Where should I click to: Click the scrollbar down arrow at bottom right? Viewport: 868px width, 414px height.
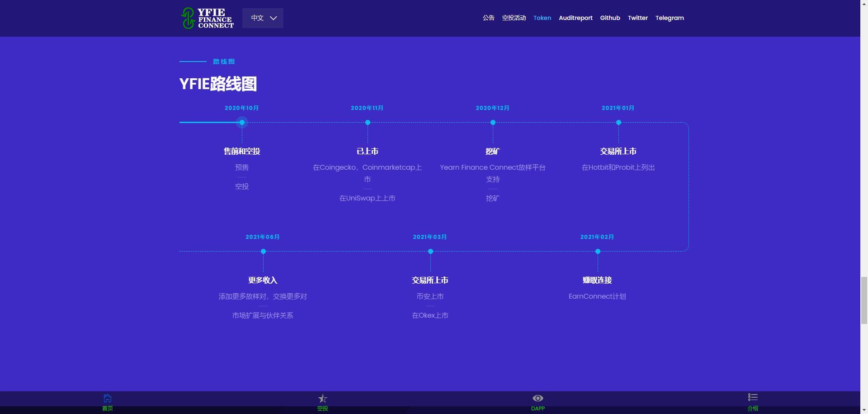(x=864, y=409)
